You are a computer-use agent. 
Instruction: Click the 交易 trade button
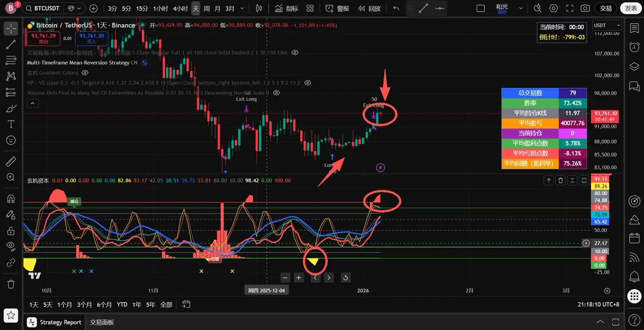606,8
